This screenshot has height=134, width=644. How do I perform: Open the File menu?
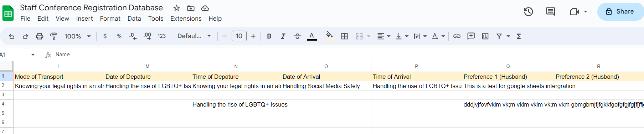click(25, 19)
